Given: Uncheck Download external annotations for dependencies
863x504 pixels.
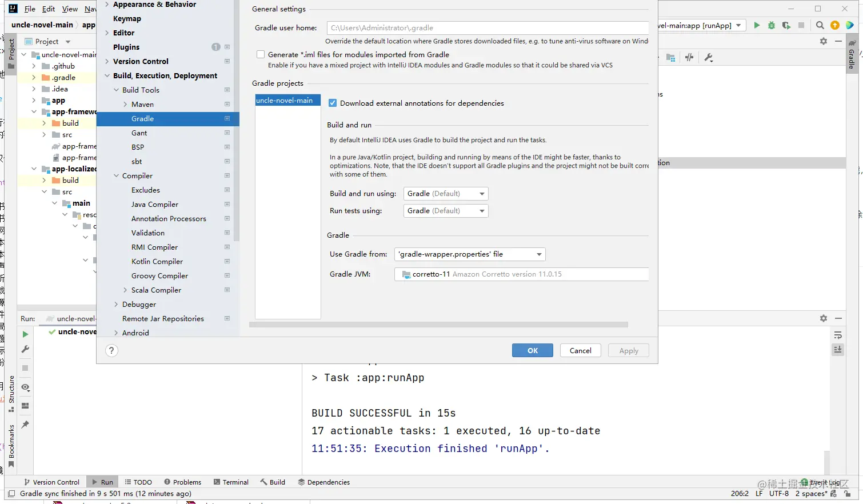Looking at the screenshot, I should pyautogui.click(x=333, y=103).
